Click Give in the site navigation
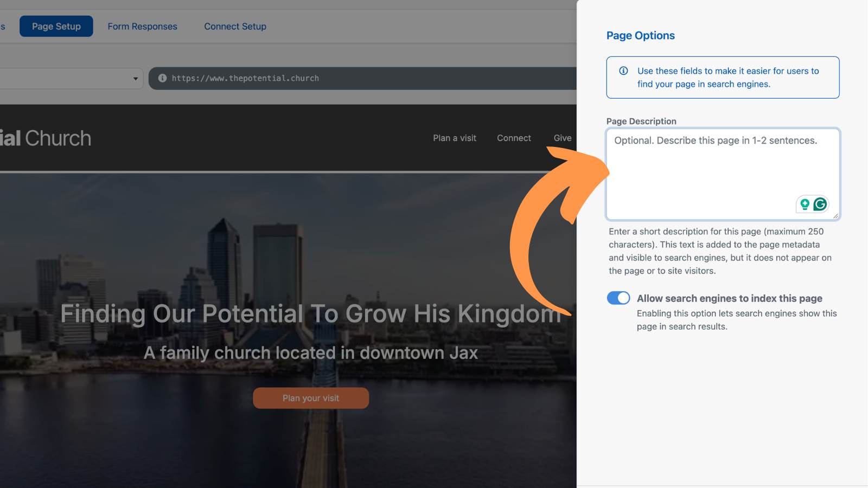The image size is (868, 488). [563, 138]
